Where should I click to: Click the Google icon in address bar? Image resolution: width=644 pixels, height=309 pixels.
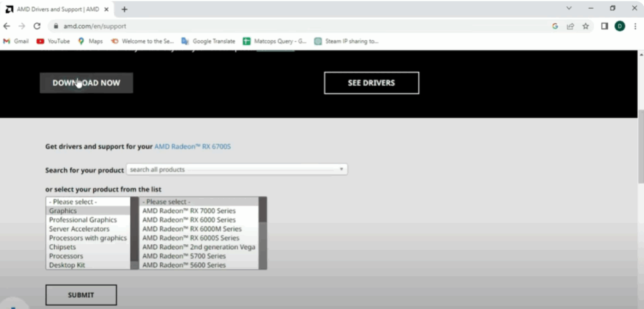pyautogui.click(x=555, y=26)
